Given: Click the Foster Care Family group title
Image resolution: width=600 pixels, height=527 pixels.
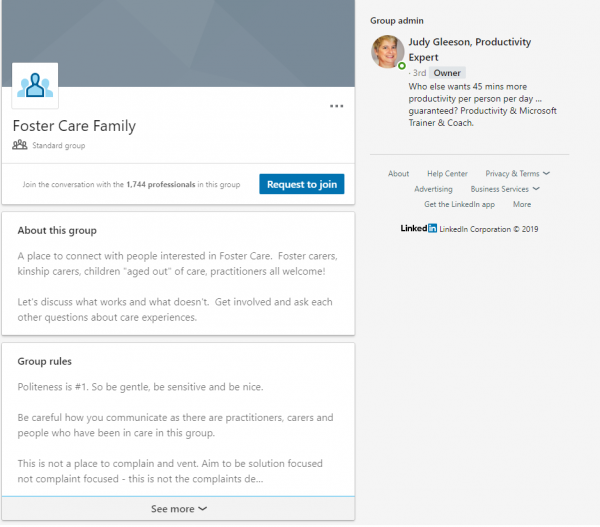Looking at the screenshot, I should click(74, 126).
